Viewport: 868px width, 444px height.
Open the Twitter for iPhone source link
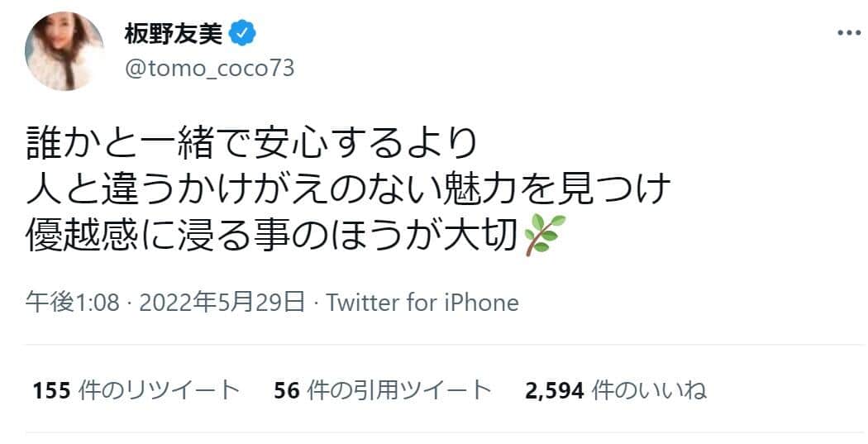coord(422,303)
